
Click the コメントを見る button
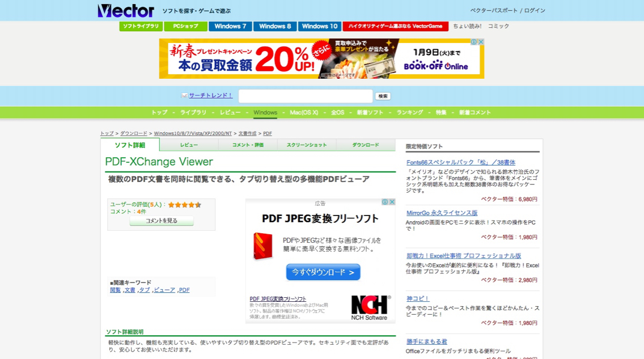pos(162,221)
